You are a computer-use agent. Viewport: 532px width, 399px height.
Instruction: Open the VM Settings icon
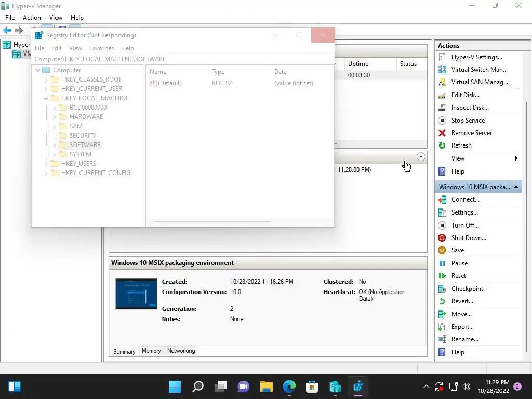(x=442, y=212)
